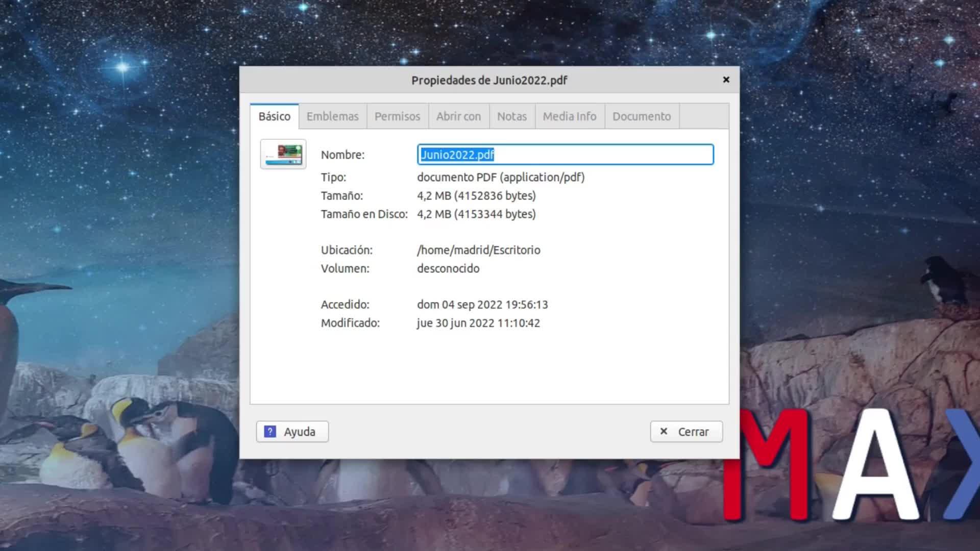Click the X icon on Cerrar button
This screenshot has width=980, height=551.
pyautogui.click(x=664, y=431)
